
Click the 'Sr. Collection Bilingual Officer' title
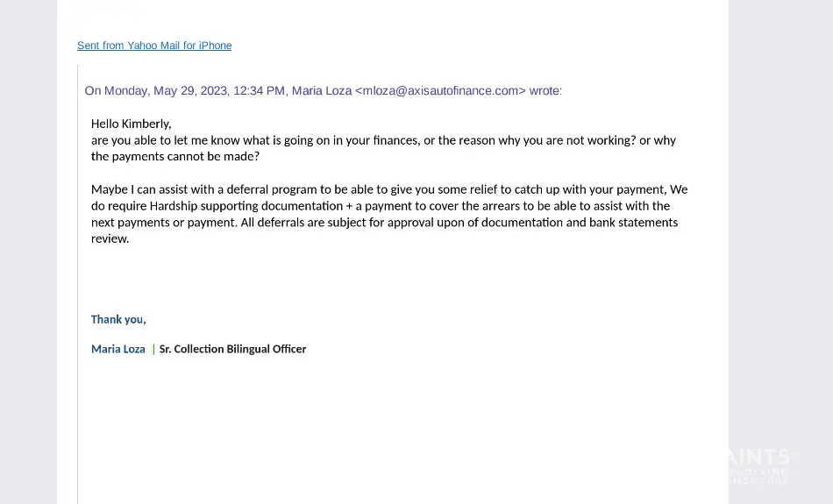[232, 349]
